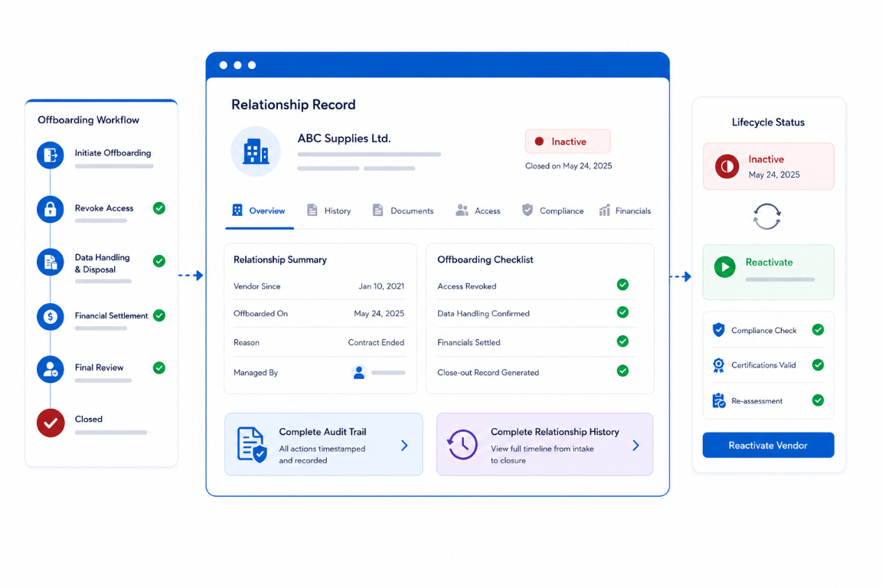
Task: Click the Relationship Summary heading
Action: 280,260
